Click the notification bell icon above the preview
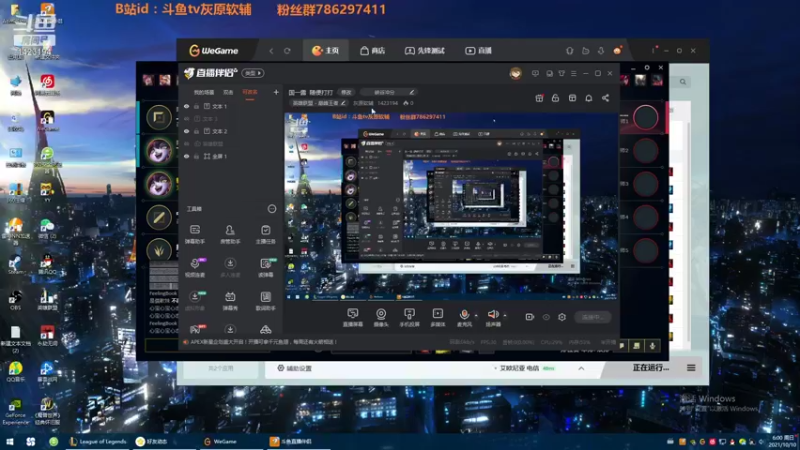 click(x=588, y=98)
